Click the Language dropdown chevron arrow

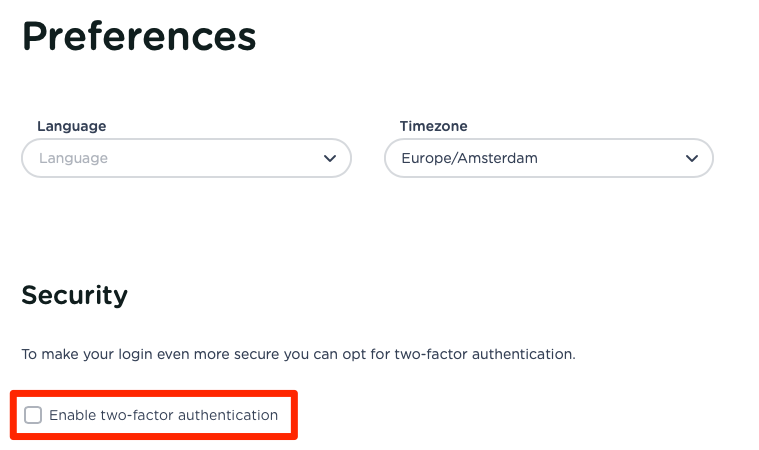[x=330, y=158]
